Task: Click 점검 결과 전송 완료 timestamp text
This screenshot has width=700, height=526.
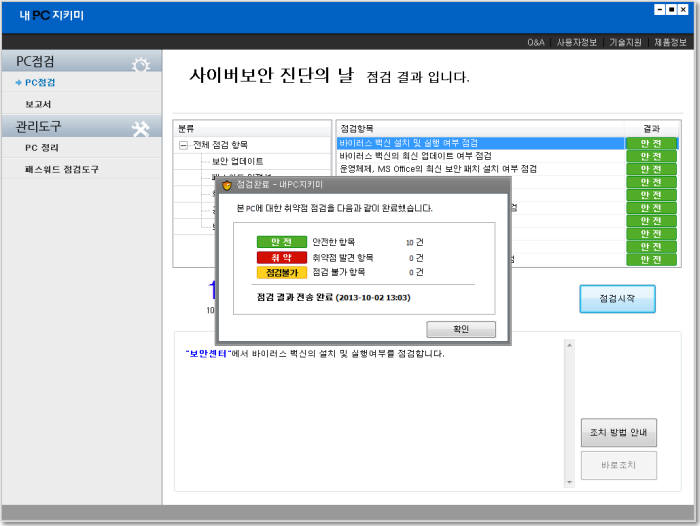Action: pos(333,298)
